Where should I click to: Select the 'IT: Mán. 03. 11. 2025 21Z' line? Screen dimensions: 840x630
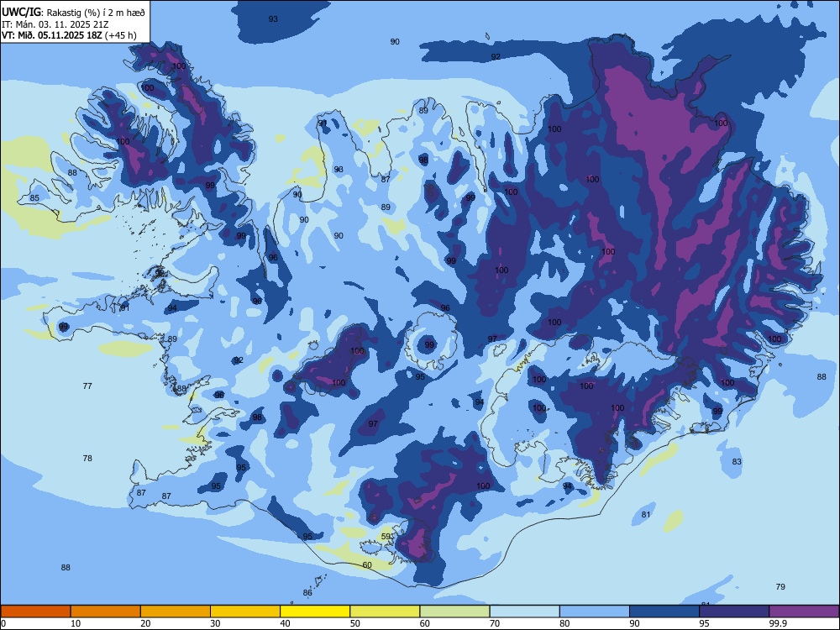(55, 24)
